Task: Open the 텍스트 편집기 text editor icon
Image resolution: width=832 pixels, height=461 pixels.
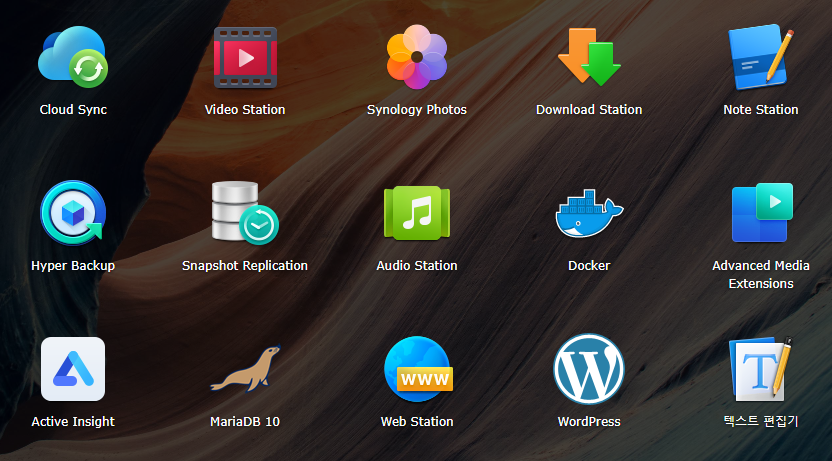Action: (x=761, y=369)
